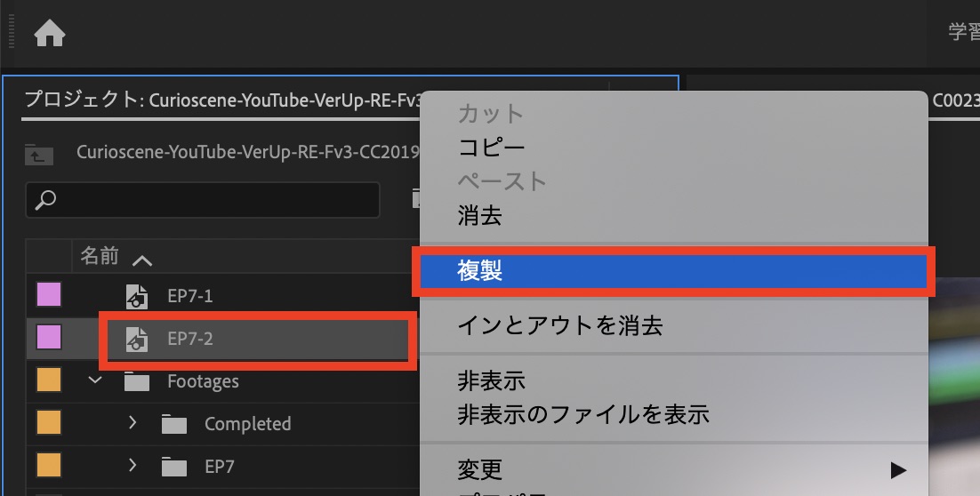Click the Completed bin folder icon

pos(173,424)
